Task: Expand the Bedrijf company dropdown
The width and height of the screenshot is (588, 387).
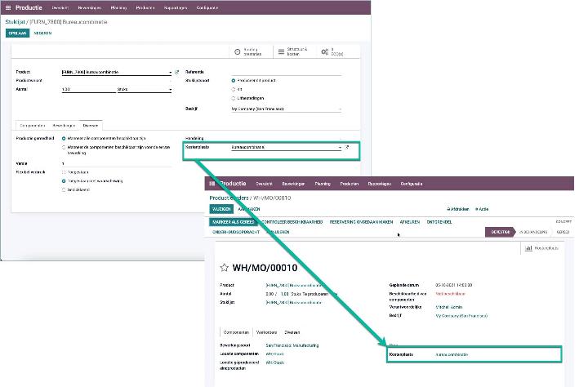Action: click(340, 109)
